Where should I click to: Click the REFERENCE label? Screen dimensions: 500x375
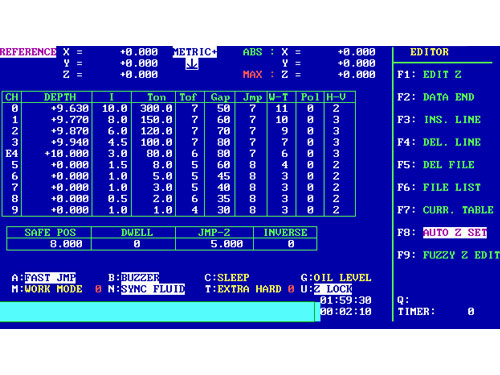pos(28,52)
